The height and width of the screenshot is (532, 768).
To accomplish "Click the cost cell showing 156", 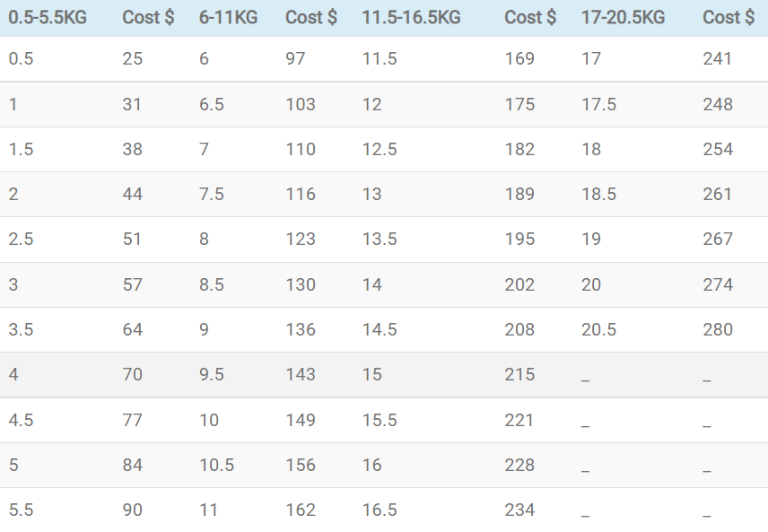I will [300, 466].
